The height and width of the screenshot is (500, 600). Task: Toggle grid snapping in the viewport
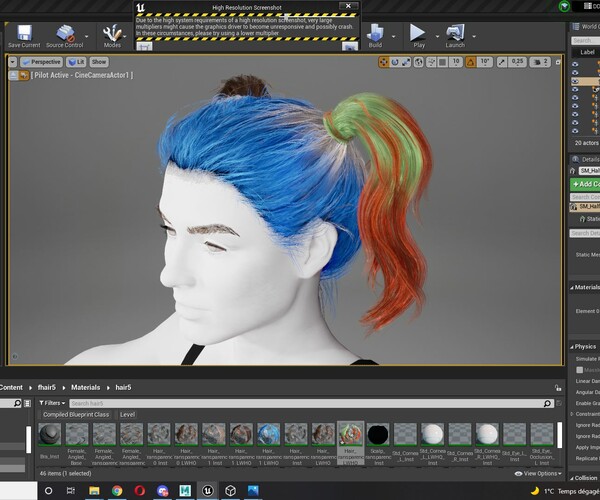click(x=443, y=62)
